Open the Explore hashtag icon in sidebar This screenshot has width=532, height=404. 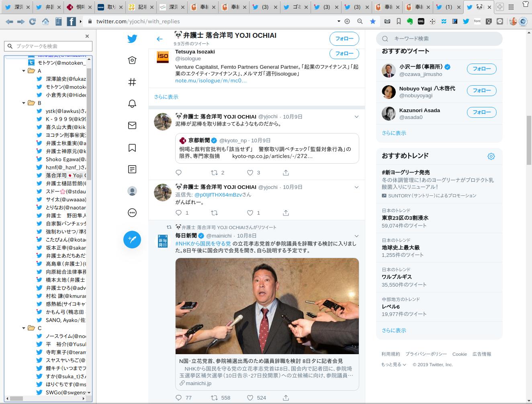pyautogui.click(x=132, y=82)
